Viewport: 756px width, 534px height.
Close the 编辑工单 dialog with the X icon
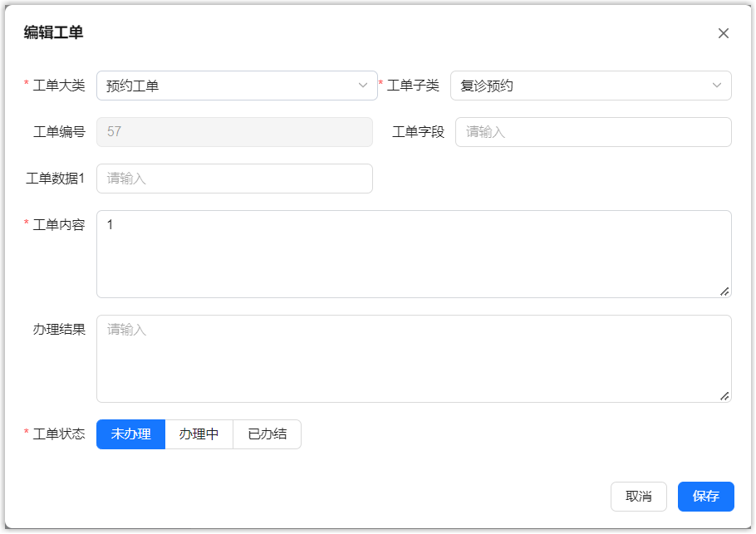(x=723, y=33)
